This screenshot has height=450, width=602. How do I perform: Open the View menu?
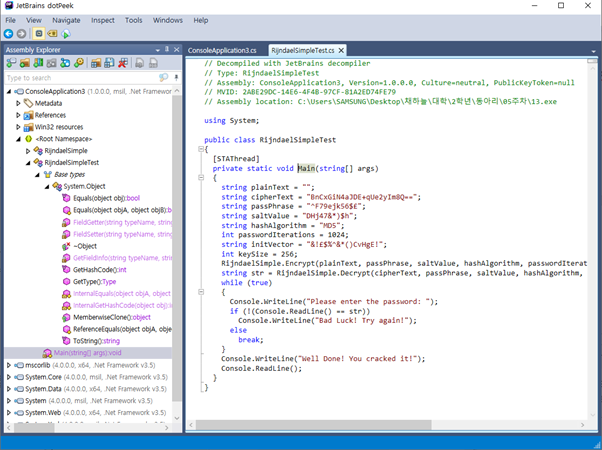click(33, 20)
